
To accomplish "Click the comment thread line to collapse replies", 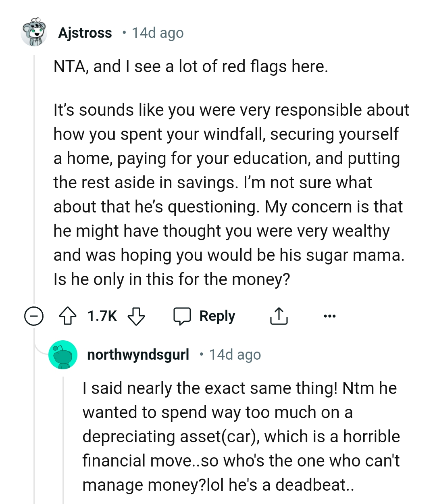I will [34, 181].
